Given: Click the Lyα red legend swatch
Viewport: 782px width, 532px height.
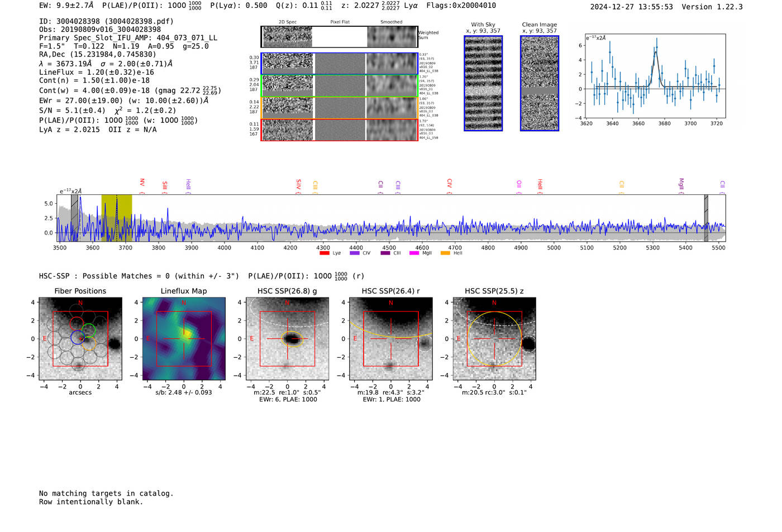Looking at the screenshot, I should click(325, 253).
